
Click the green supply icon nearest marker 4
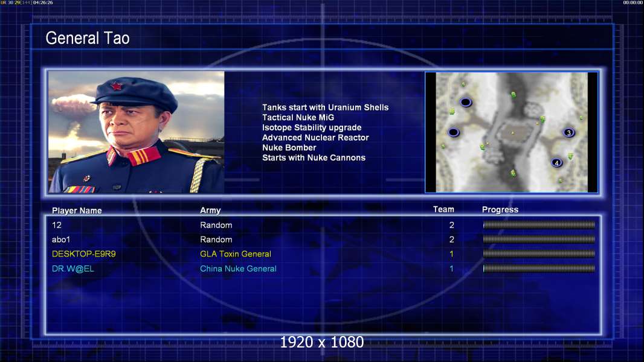[x=570, y=156]
